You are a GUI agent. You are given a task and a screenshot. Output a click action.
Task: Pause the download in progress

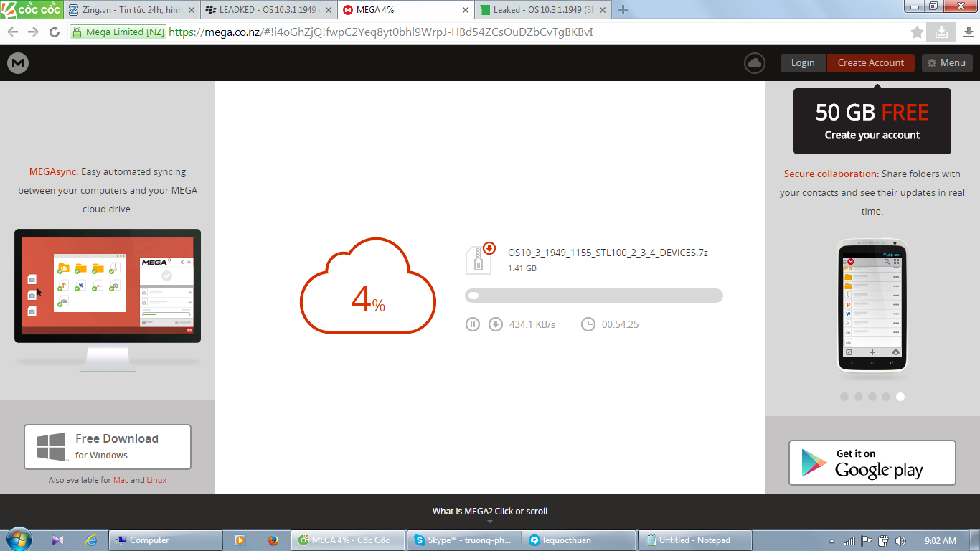pos(472,324)
